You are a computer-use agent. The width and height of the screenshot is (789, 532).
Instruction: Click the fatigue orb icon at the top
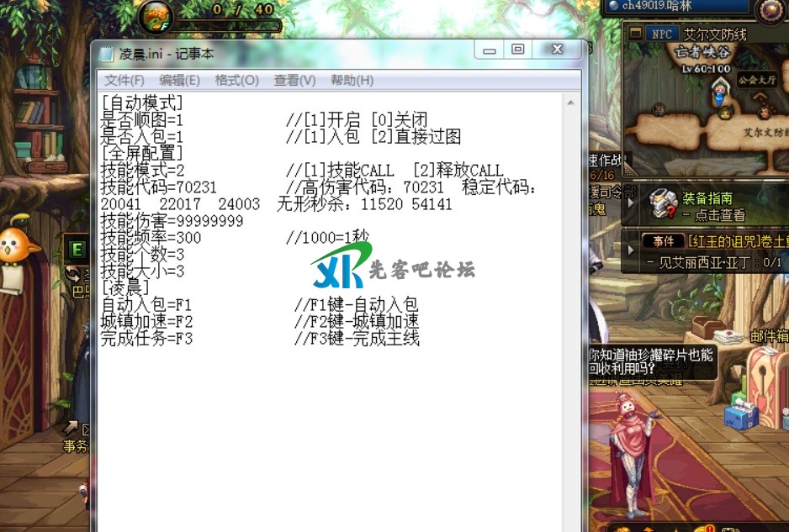click(156, 15)
